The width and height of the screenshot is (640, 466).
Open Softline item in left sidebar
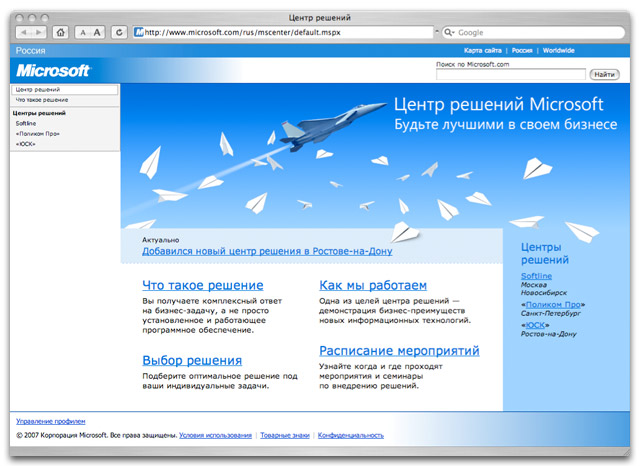[x=27, y=123]
